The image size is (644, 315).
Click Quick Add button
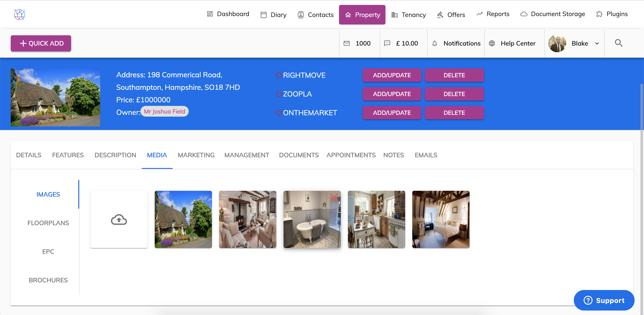pos(41,44)
